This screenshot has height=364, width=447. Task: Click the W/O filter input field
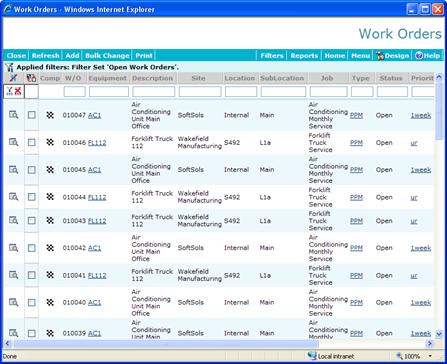pos(74,91)
